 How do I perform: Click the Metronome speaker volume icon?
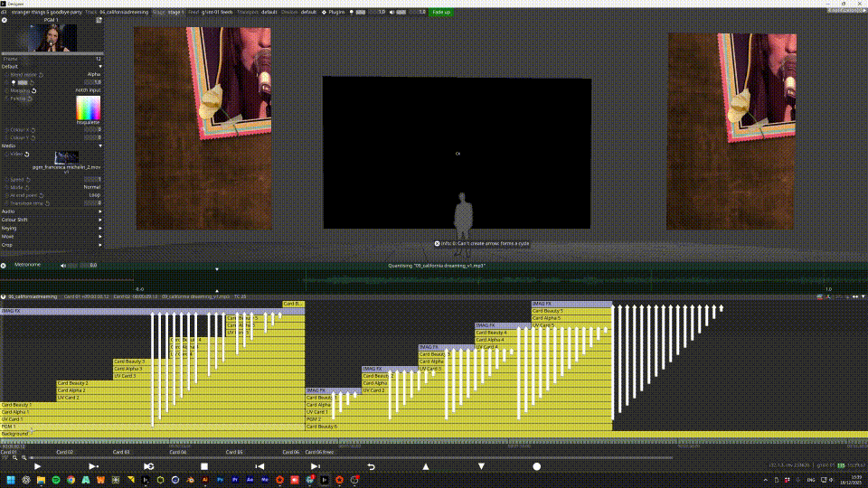point(63,266)
